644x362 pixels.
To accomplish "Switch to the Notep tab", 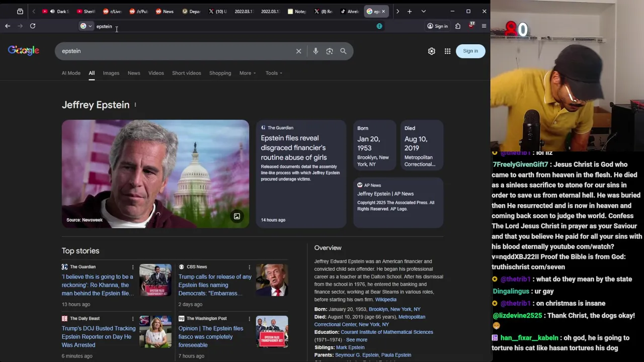I will [x=296, y=11].
